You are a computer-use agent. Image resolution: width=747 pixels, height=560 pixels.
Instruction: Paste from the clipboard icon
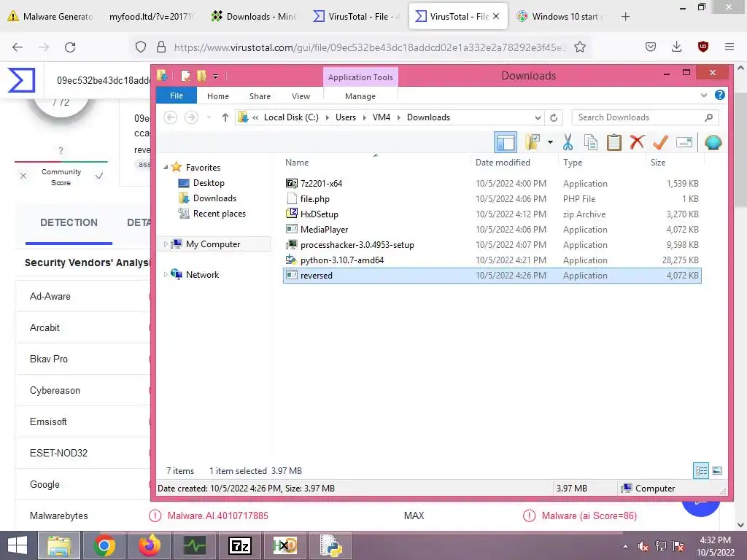614,142
